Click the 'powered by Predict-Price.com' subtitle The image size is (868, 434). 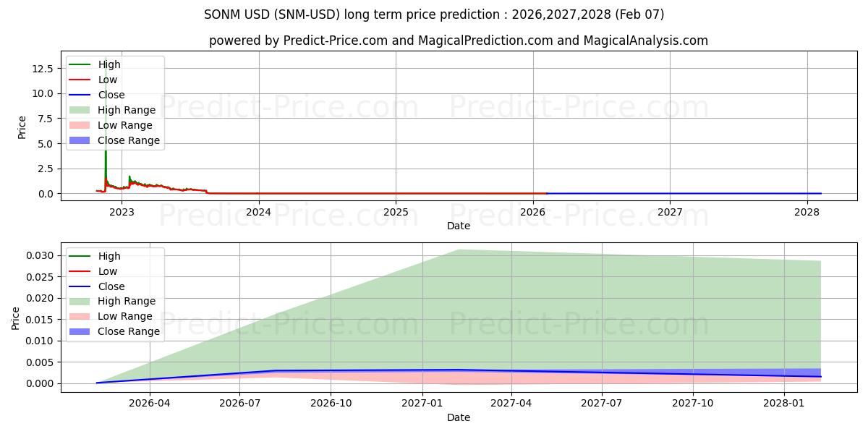tap(459, 41)
